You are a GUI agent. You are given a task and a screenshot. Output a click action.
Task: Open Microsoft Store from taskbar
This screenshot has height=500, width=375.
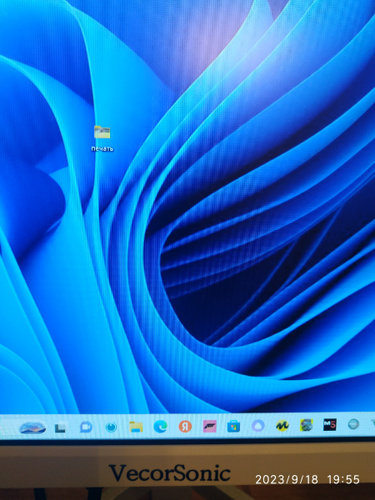click(234, 426)
